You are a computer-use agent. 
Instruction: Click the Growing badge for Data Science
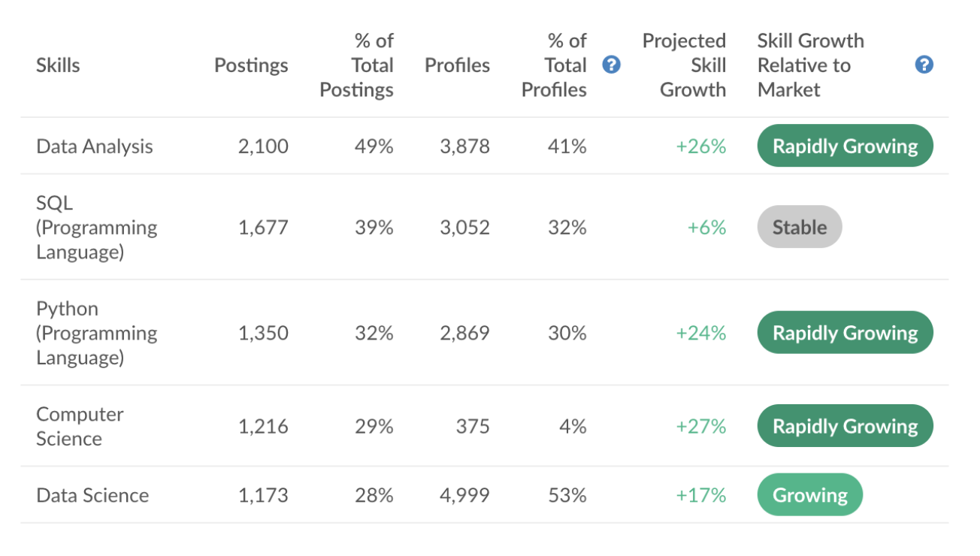809,495
